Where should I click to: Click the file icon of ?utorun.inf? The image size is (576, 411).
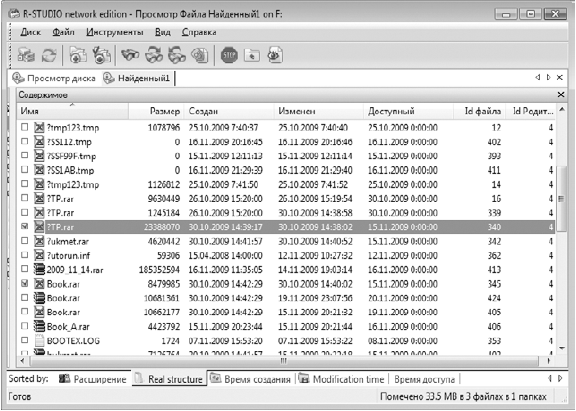[x=39, y=255]
